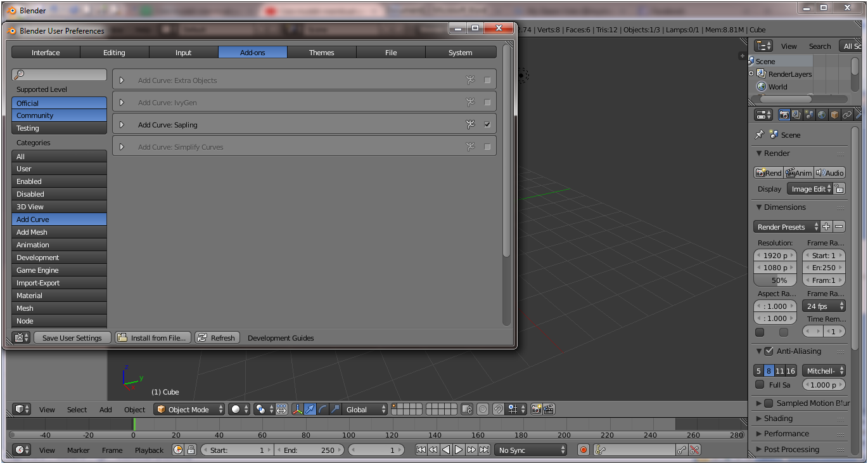Image resolution: width=868 pixels, height=463 pixels.
Task: Select the translate manipulator arrow icon
Action: coord(310,409)
